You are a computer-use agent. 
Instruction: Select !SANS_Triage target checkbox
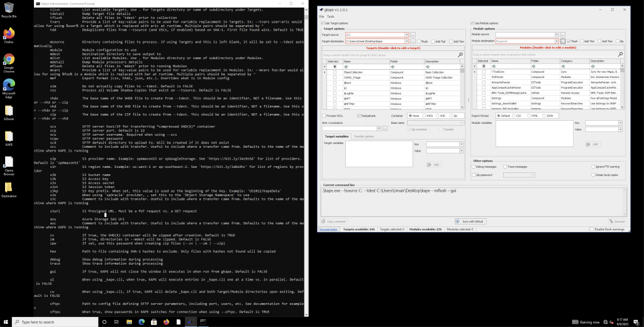(x=335, y=77)
